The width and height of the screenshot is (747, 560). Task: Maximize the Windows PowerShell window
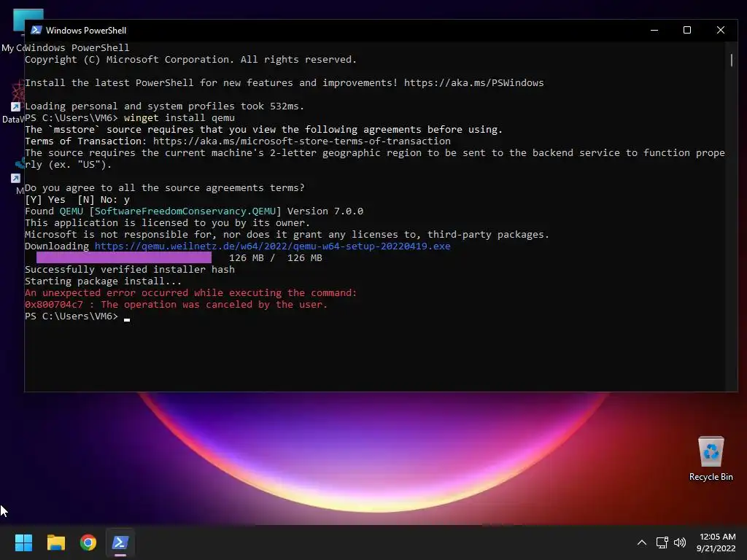click(x=687, y=30)
